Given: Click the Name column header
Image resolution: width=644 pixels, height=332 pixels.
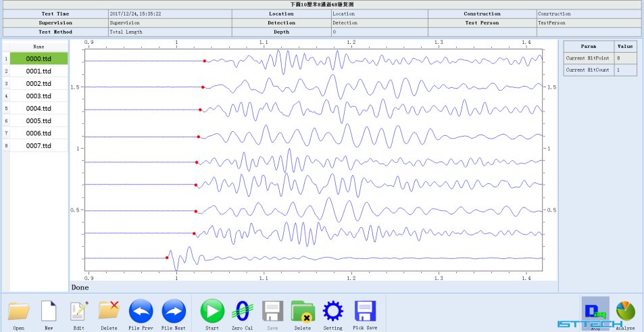Looking at the screenshot, I should click(x=39, y=47).
